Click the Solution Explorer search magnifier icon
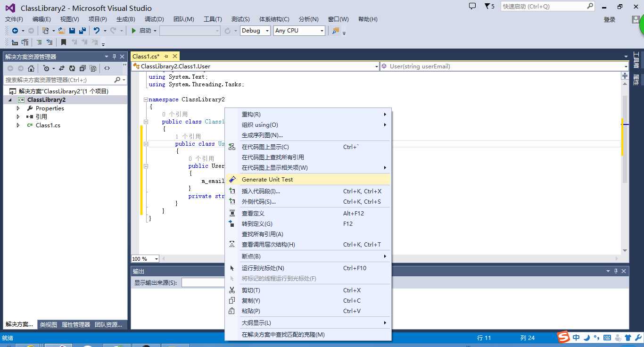The height and width of the screenshot is (347, 644). 118,80
